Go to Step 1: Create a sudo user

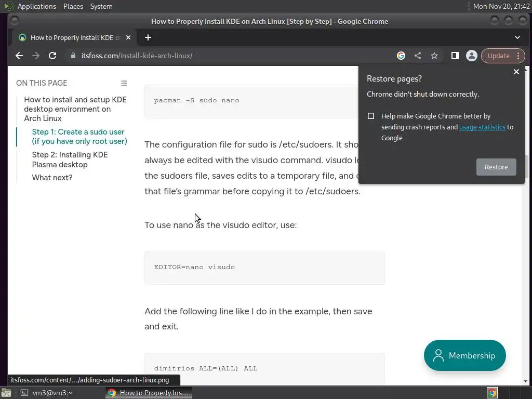point(79,137)
